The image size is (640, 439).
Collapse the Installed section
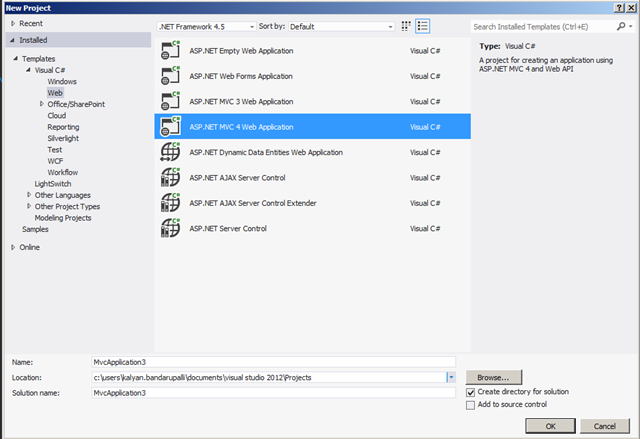[x=12, y=40]
